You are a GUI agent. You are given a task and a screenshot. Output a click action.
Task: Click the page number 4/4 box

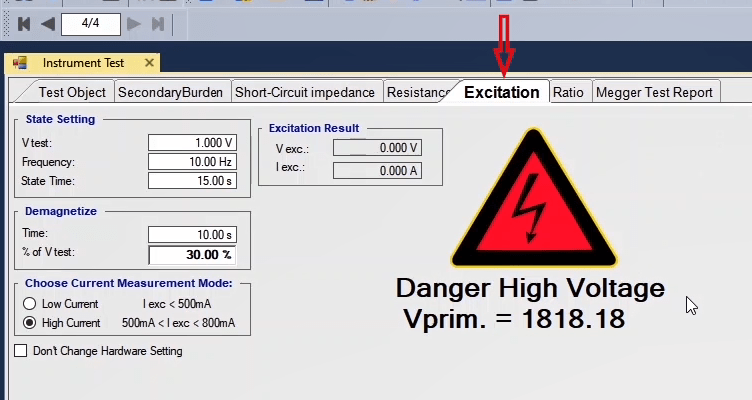90,23
